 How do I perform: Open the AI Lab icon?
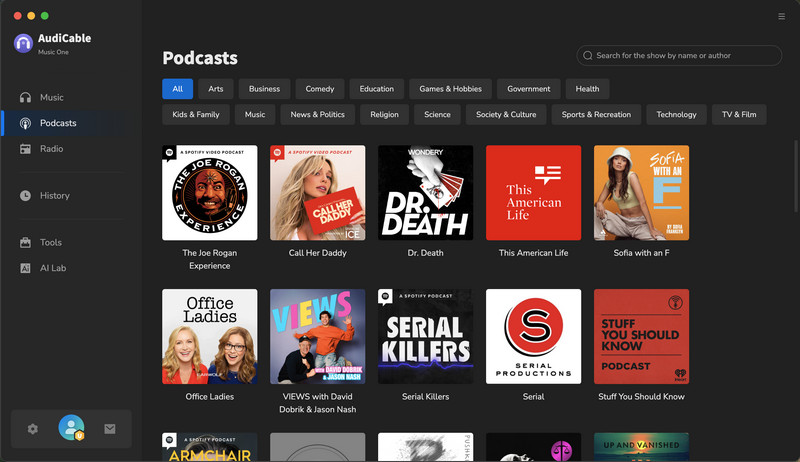(26, 268)
